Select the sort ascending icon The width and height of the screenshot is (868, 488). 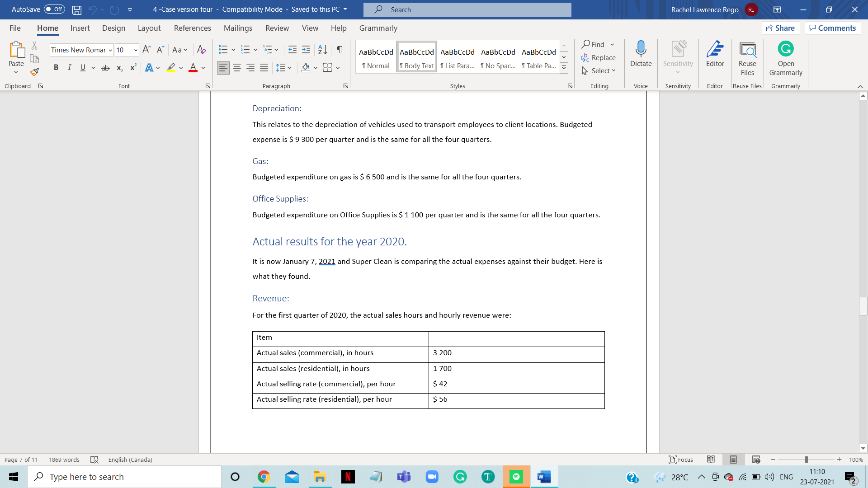[323, 50]
